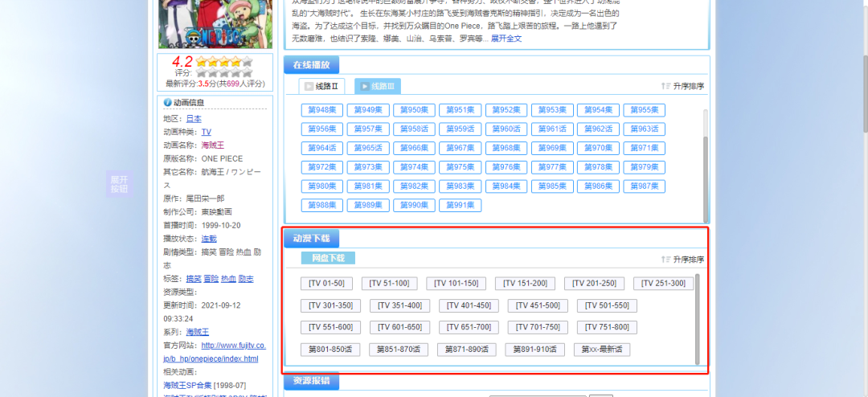Download the 第xx-最新话 pack
Viewport: 868px width, 397px height.
pos(602,350)
